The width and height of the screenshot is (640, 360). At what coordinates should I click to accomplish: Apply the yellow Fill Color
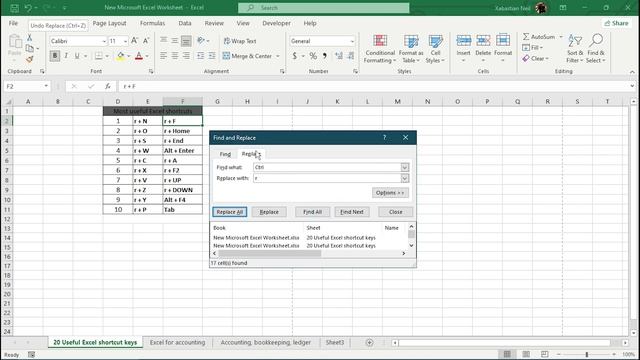120,56
